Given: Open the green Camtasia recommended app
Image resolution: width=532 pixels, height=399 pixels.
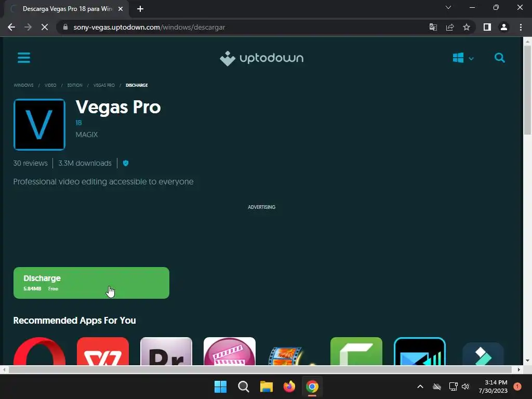Looking at the screenshot, I should pyautogui.click(x=356, y=352).
